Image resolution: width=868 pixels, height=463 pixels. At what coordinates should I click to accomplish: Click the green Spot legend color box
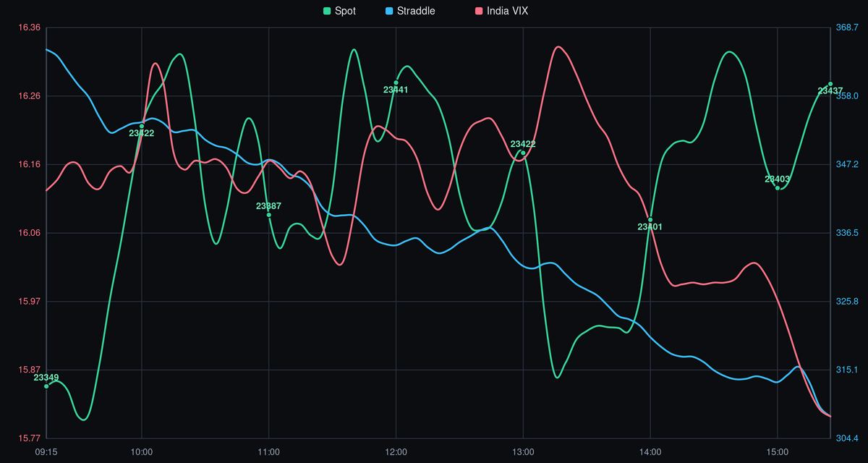[x=326, y=11]
